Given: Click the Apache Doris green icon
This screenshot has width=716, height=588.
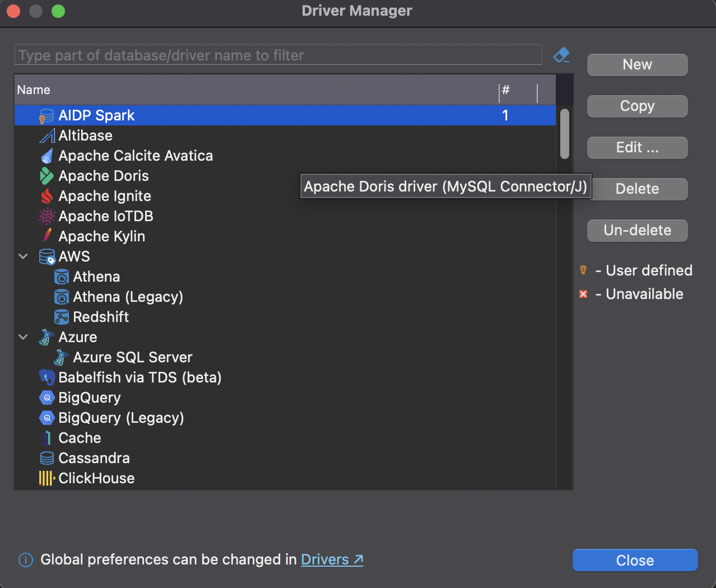Looking at the screenshot, I should pos(47,176).
